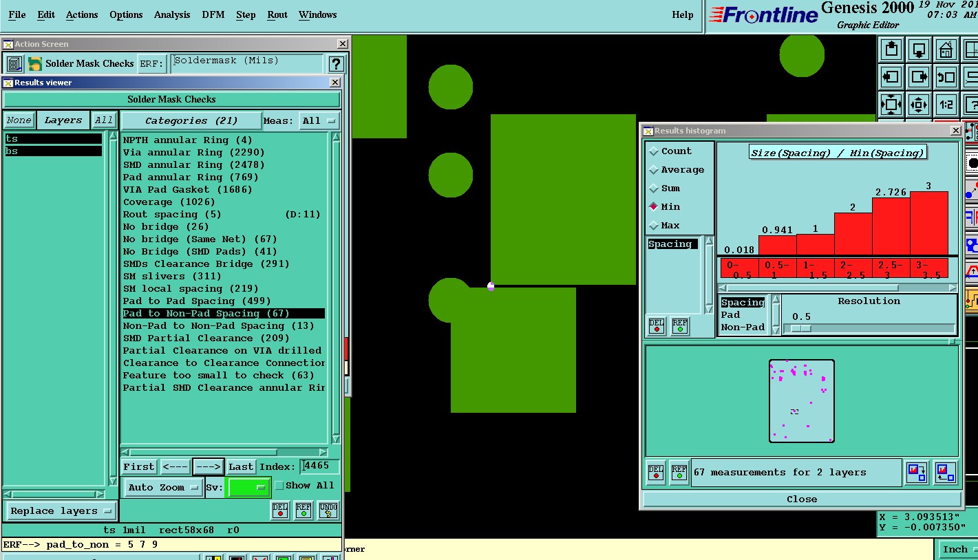Toggle the None layers button

19,120
